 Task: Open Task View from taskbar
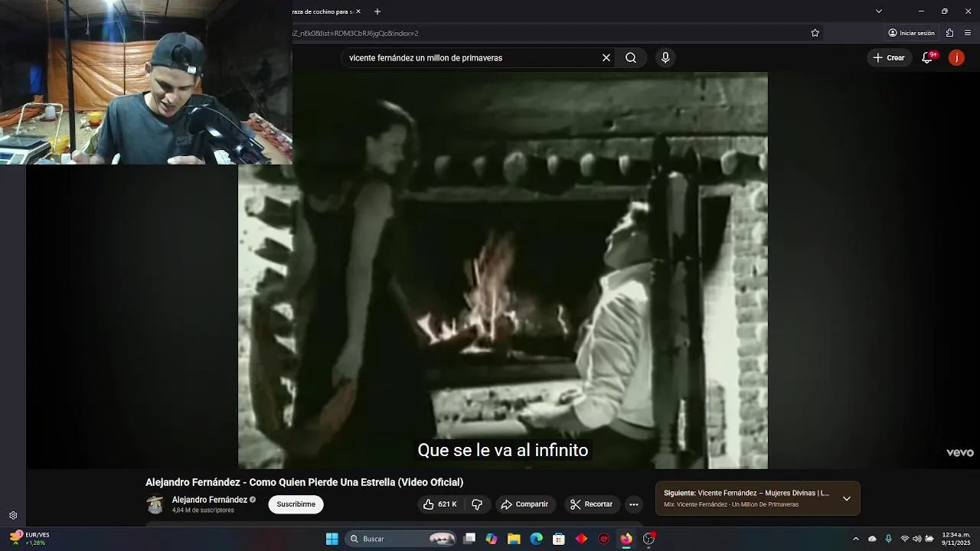pyautogui.click(x=469, y=539)
